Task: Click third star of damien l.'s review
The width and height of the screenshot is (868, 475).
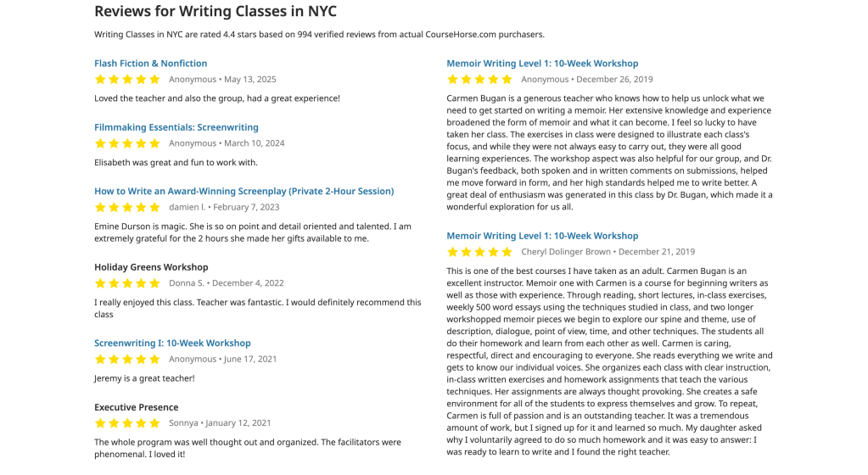Action: pos(127,207)
